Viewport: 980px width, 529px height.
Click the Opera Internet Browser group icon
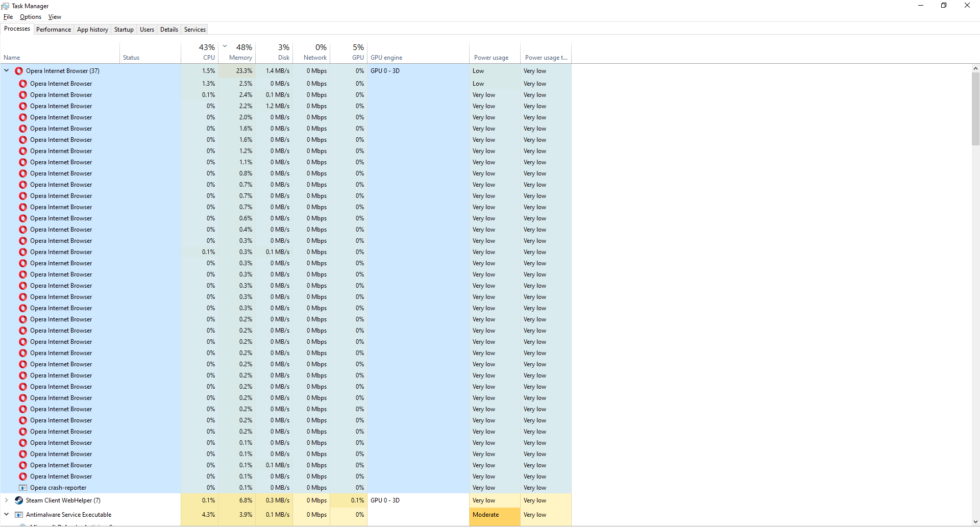pos(18,70)
